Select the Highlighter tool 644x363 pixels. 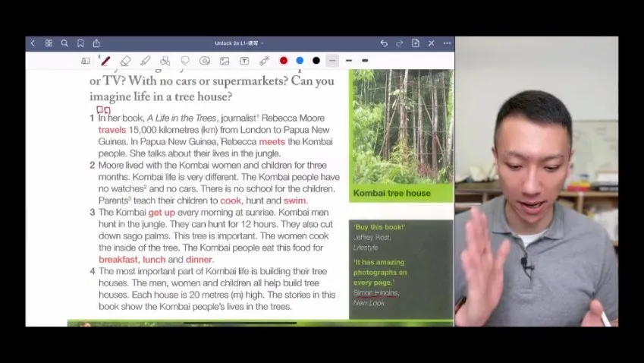(x=145, y=61)
